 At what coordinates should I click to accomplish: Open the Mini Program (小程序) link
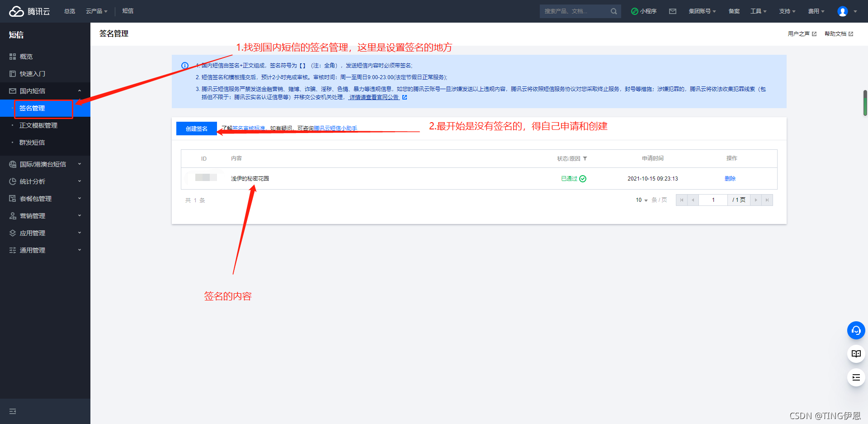(644, 11)
